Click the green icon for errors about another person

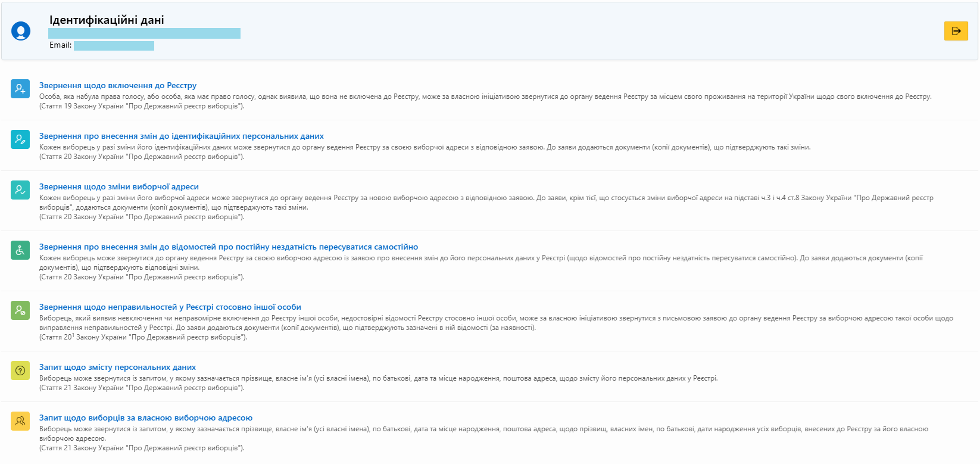(x=20, y=310)
